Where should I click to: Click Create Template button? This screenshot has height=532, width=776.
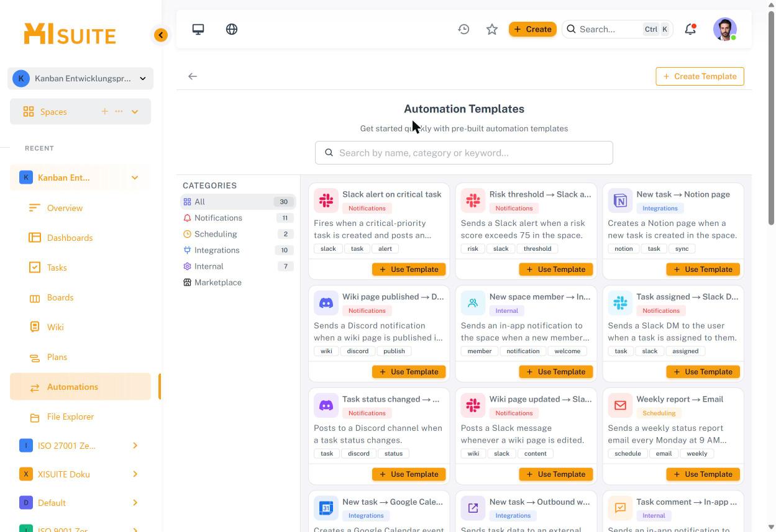700,76
